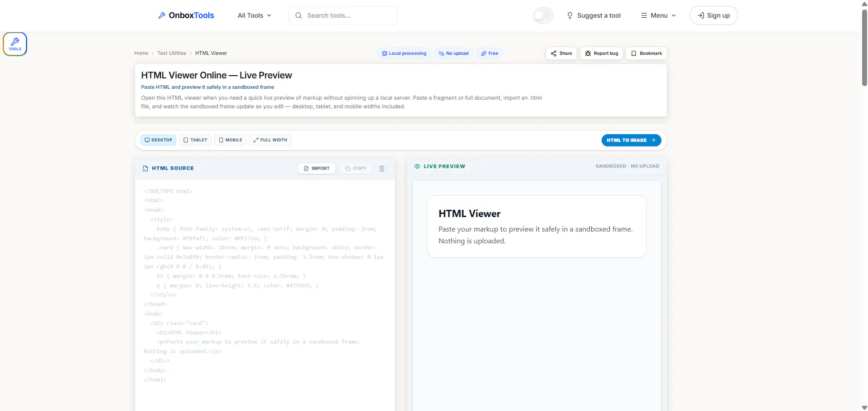The image size is (868, 411).
Task: Click the Live Preview eye icon
Action: click(417, 166)
